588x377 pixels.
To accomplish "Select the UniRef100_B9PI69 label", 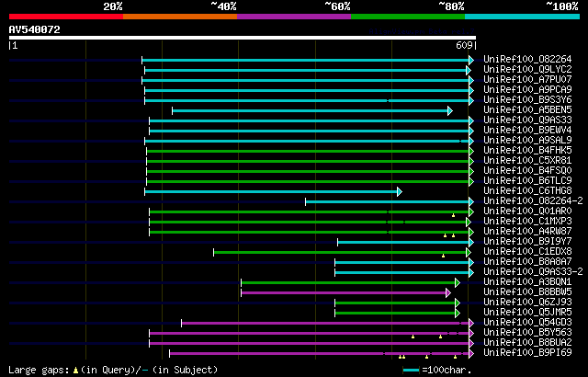I will coord(527,353).
